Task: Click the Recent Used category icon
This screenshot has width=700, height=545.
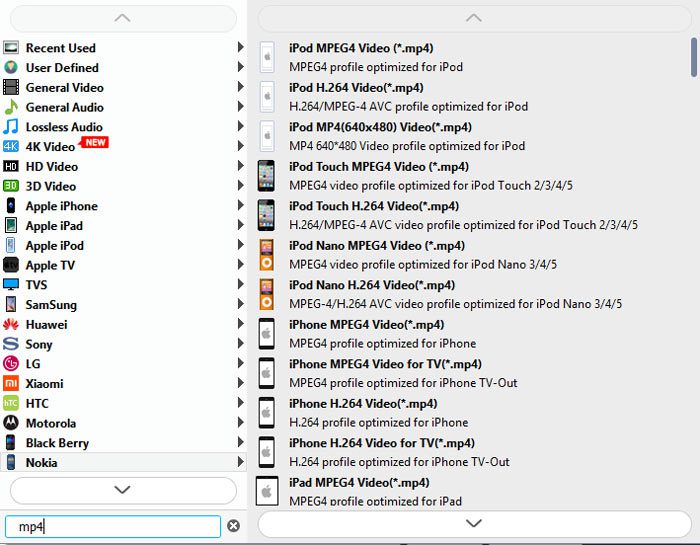Action: 11,47
